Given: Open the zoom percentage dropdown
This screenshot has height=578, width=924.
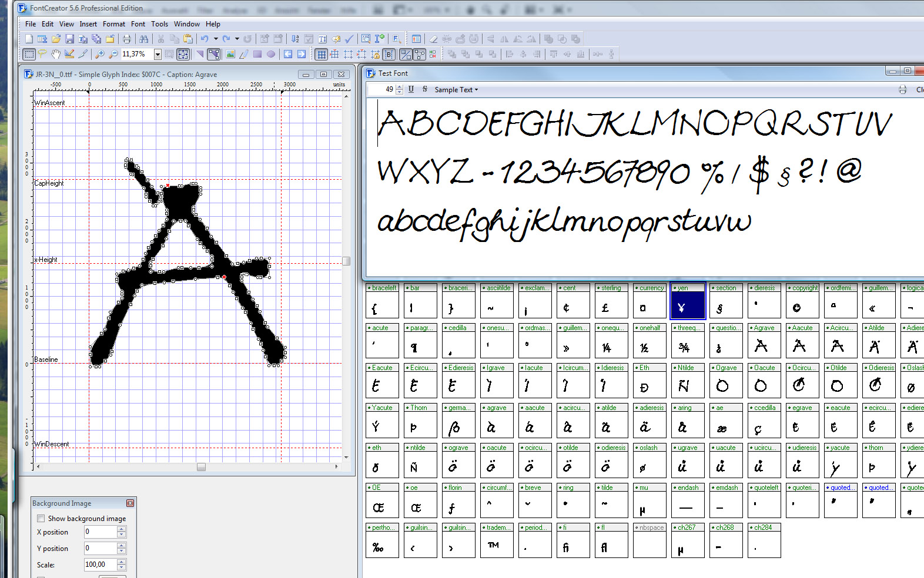Looking at the screenshot, I should click(158, 54).
